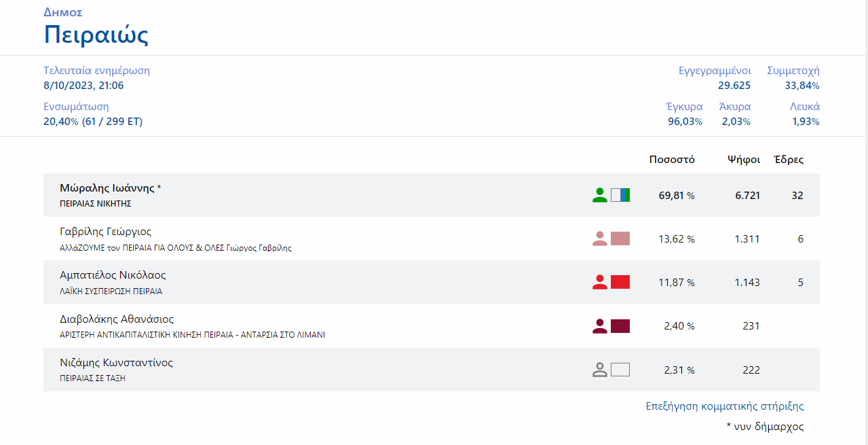Click the white-blue-green party flag of Μώραλης
The image size is (868, 445).
[620, 196]
